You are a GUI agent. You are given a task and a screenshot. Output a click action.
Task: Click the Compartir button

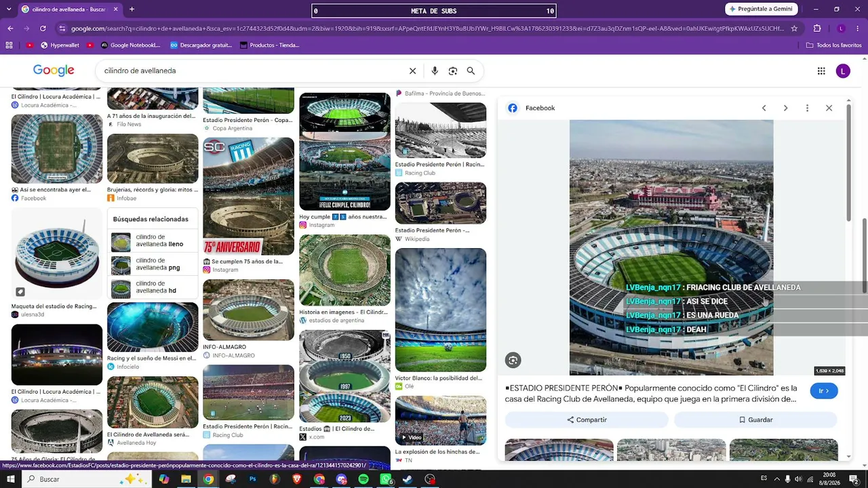tap(587, 420)
